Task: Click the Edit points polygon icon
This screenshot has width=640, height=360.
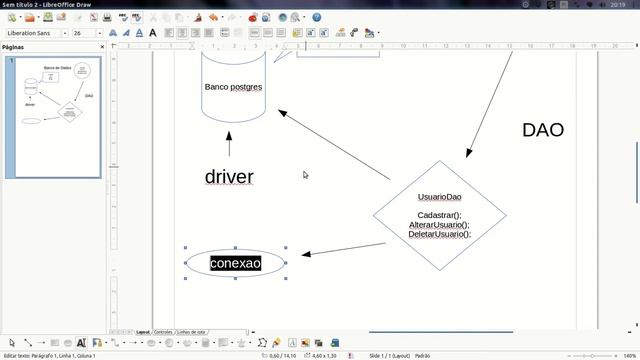Action: [x=262, y=343]
